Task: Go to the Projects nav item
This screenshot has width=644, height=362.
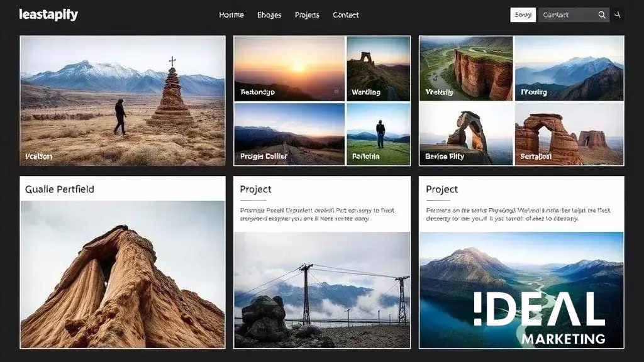Action: tap(307, 15)
